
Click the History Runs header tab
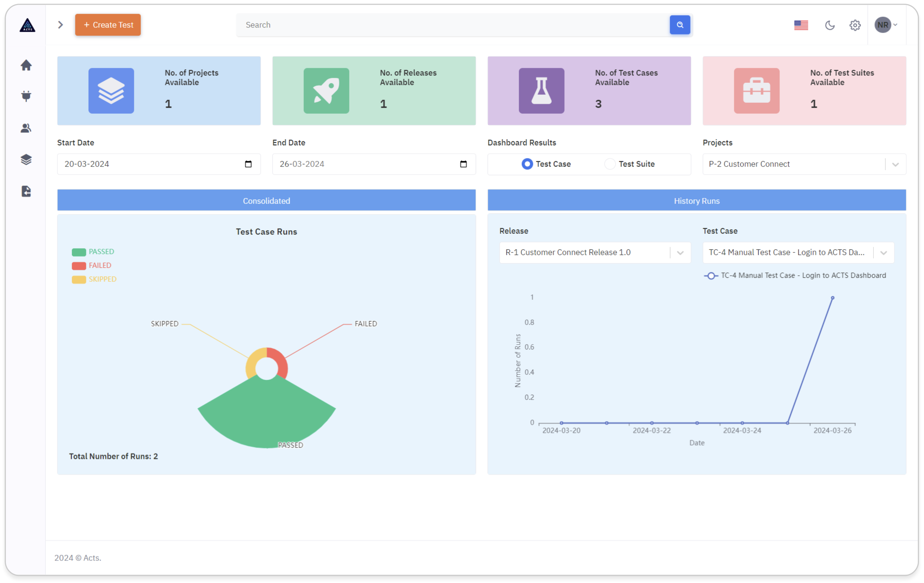pos(697,200)
